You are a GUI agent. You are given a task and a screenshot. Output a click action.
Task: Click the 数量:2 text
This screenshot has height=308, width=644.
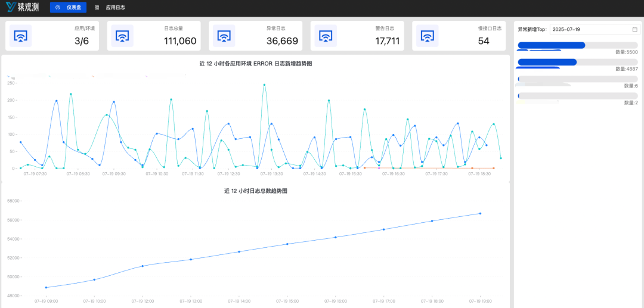tap(631, 103)
